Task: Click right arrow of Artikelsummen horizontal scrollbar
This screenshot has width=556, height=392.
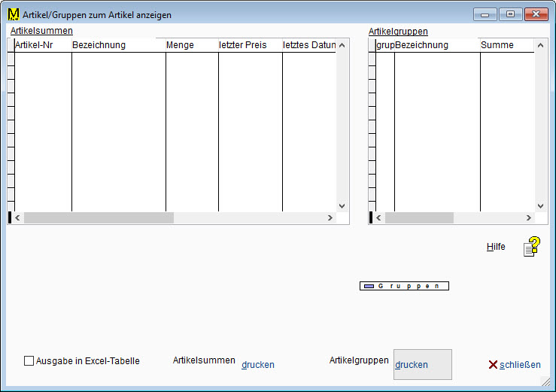Action: coord(330,217)
